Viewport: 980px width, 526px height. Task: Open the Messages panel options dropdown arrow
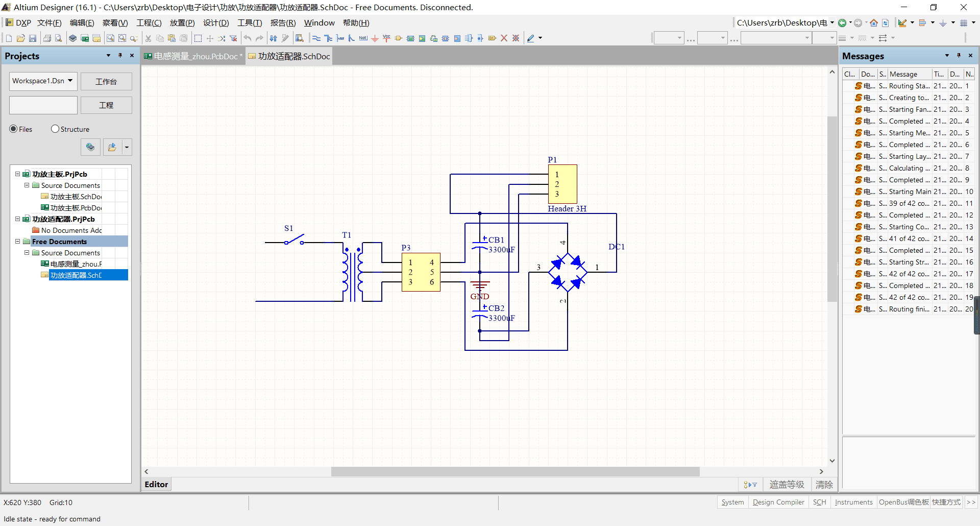tap(947, 56)
